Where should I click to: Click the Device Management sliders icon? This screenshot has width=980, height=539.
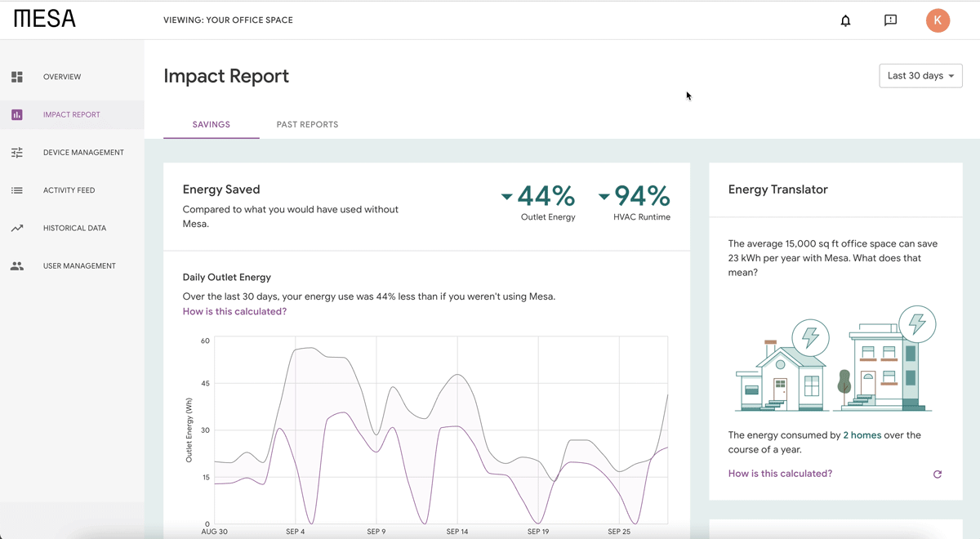coord(17,153)
